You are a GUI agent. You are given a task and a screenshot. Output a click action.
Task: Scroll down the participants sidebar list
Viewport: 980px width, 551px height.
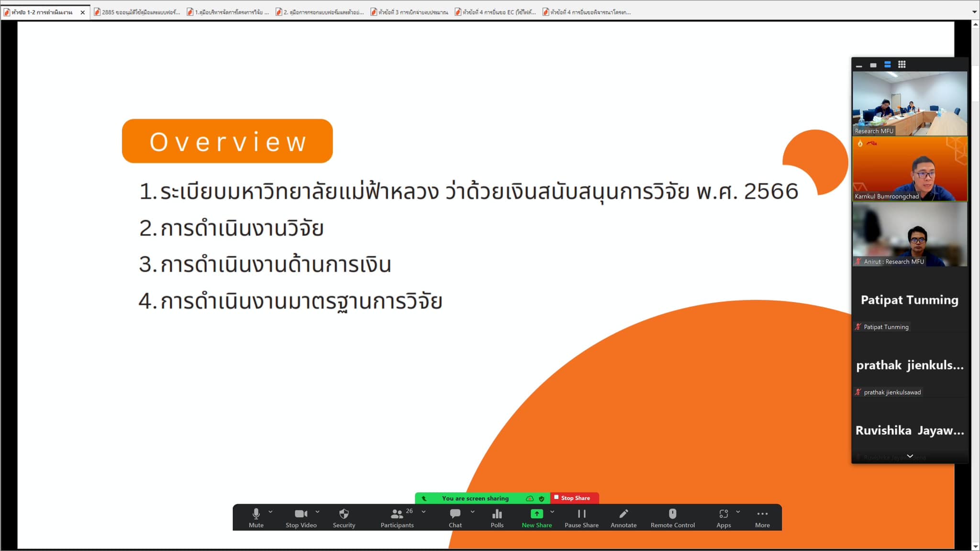coord(909,457)
